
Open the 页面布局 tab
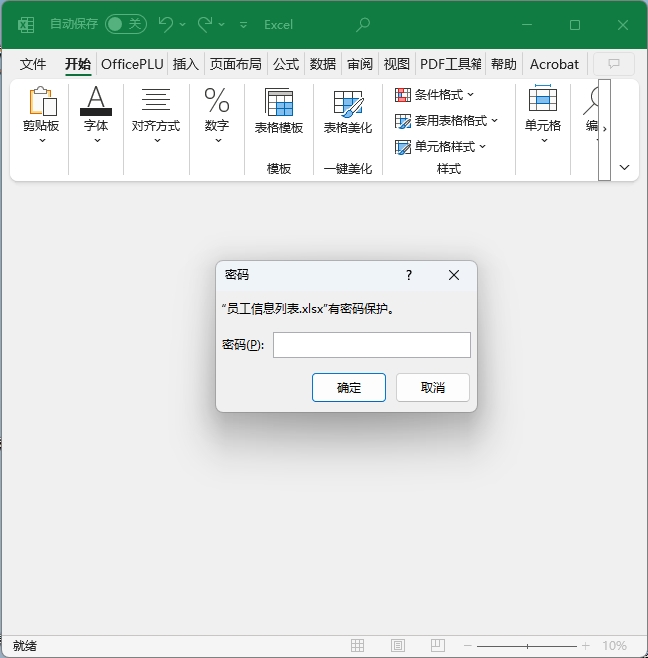pos(235,64)
